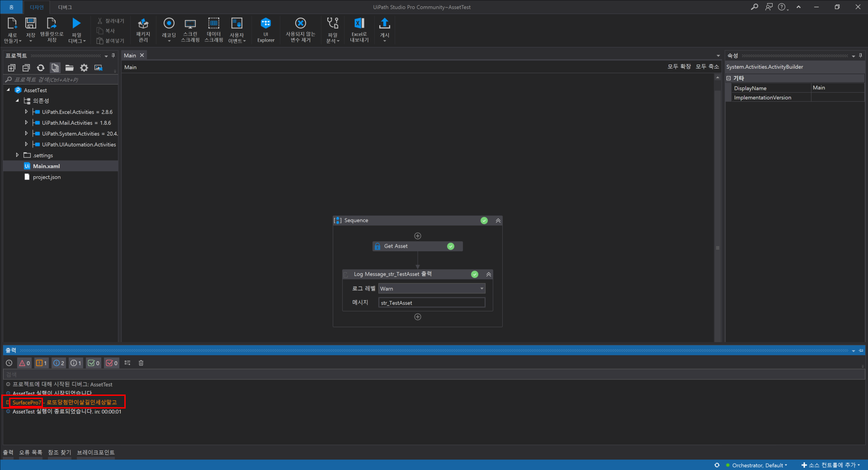
Task: Clear Output with trash icon
Action: pos(141,363)
